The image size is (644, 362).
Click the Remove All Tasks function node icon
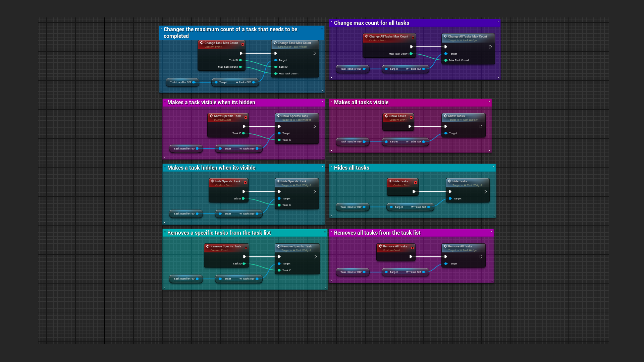coord(445,246)
